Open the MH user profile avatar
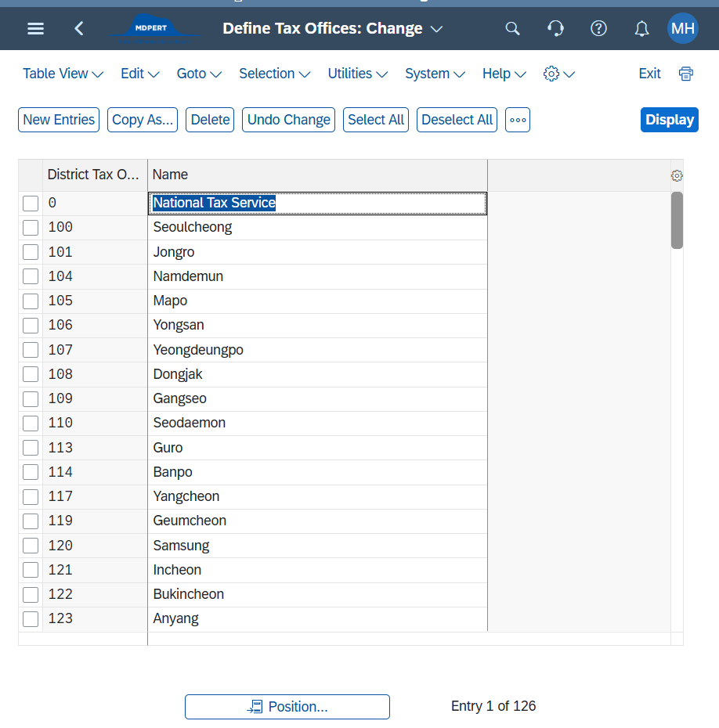 pos(682,28)
